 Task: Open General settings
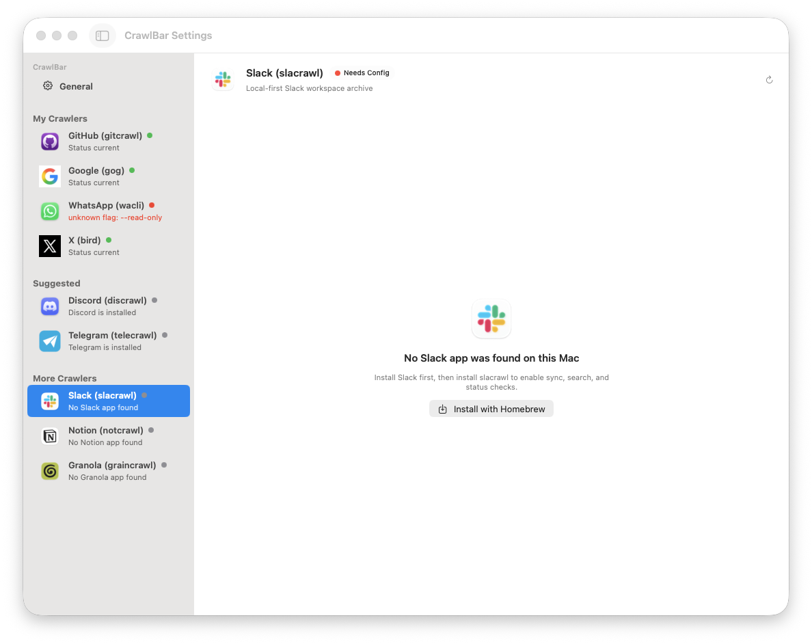click(x=109, y=86)
